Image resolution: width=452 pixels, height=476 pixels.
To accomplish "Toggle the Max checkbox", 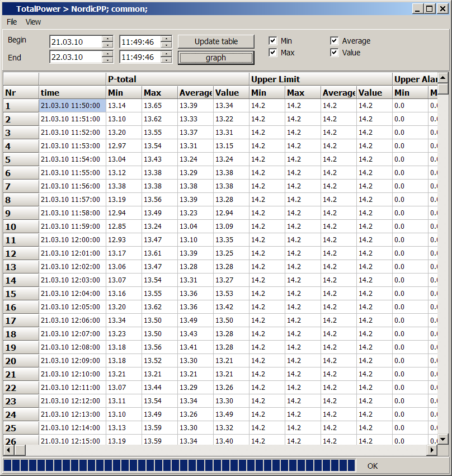I will (272, 53).
